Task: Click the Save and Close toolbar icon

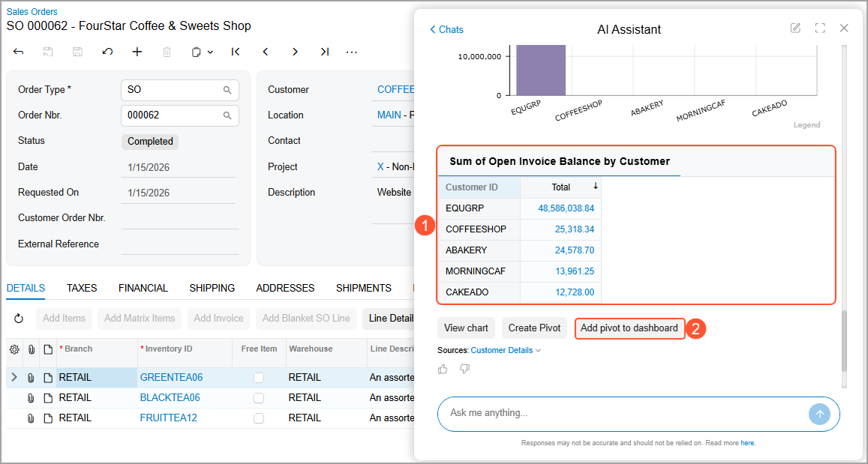Action: [x=48, y=52]
